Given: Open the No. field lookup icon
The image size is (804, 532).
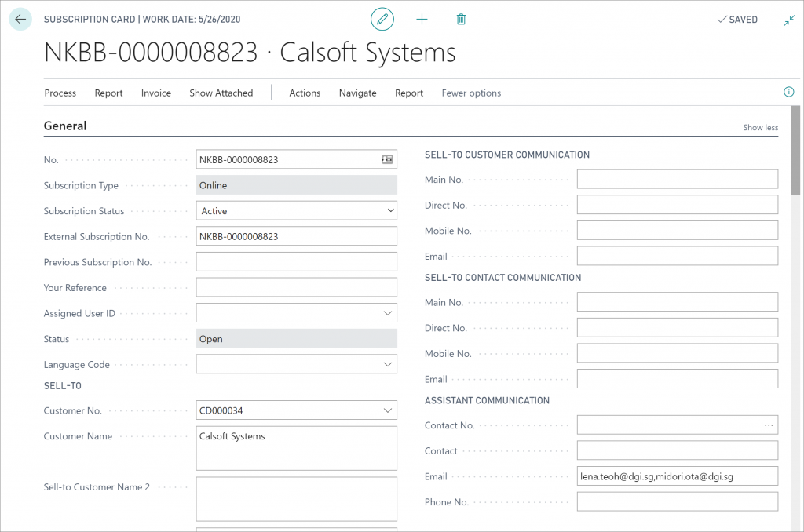Looking at the screenshot, I should pos(387,159).
